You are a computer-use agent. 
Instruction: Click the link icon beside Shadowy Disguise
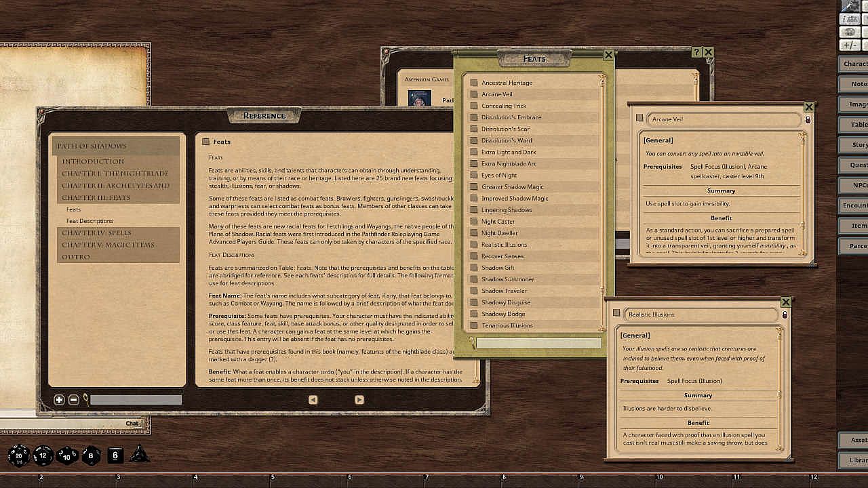click(x=474, y=302)
